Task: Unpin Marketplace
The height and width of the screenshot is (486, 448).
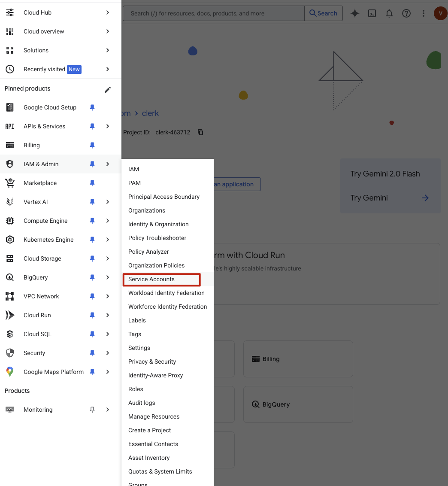Action: click(x=92, y=183)
